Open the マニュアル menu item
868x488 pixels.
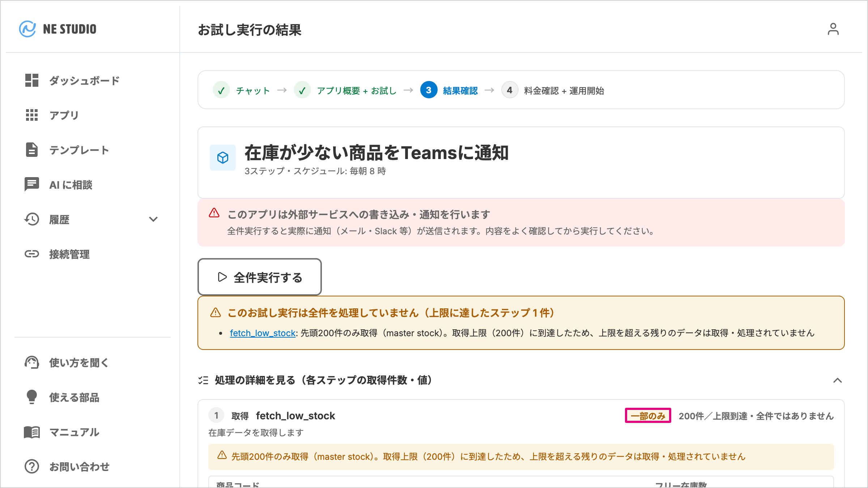point(93,432)
